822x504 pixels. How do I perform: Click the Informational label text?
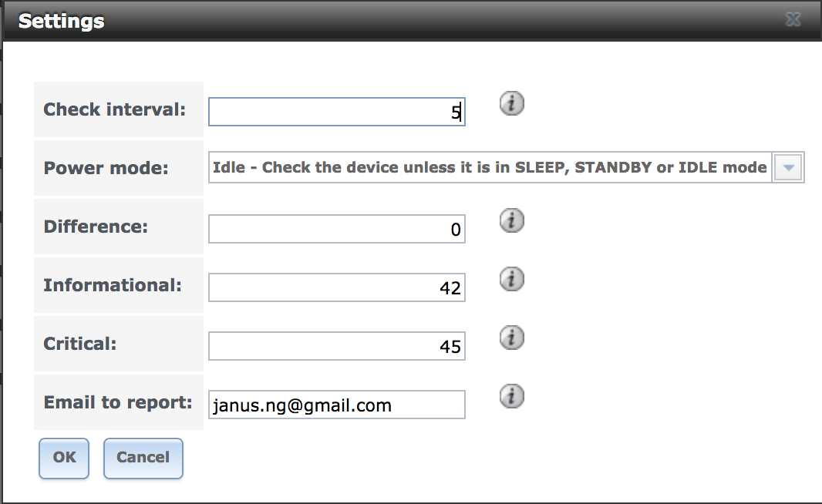click(112, 285)
